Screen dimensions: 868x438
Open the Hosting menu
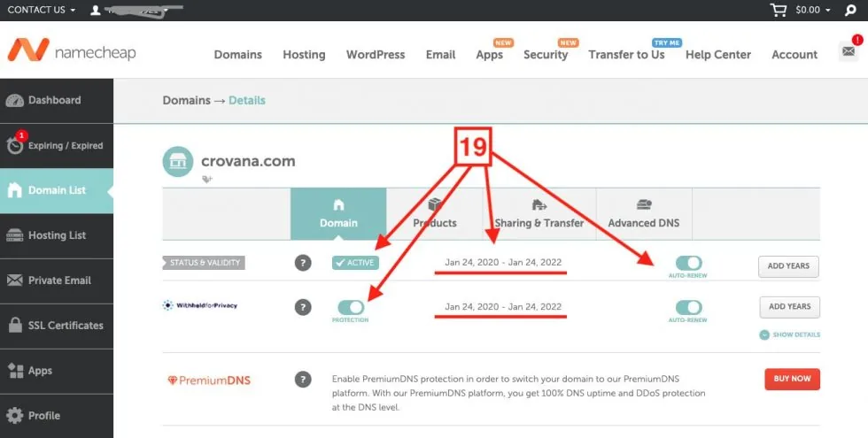click(304, 55)
